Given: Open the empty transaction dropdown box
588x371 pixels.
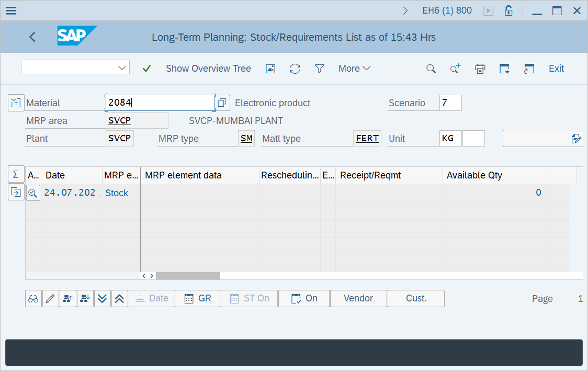Looking at the screenshot, I should click(75, 67).
